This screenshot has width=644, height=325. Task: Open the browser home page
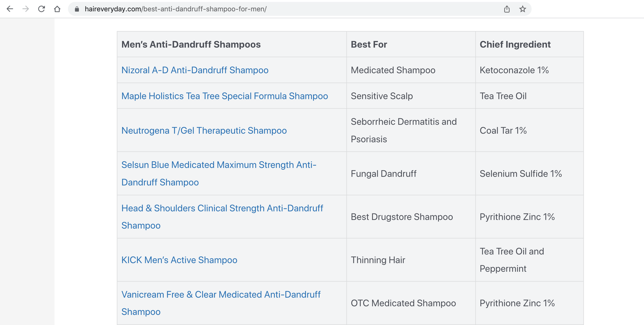tap(57, 9)
